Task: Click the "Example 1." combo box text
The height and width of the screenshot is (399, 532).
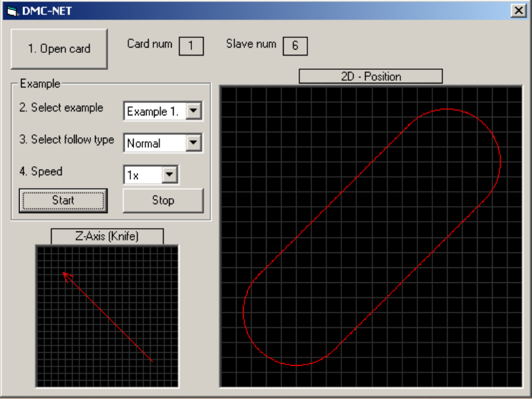Action: coord(154,111)
